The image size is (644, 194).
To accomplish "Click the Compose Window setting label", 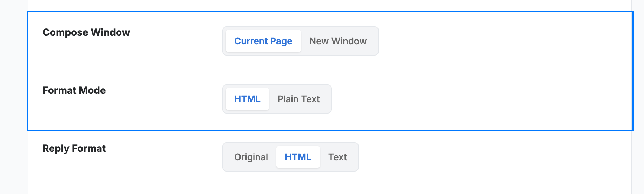I will coord(86,32).
